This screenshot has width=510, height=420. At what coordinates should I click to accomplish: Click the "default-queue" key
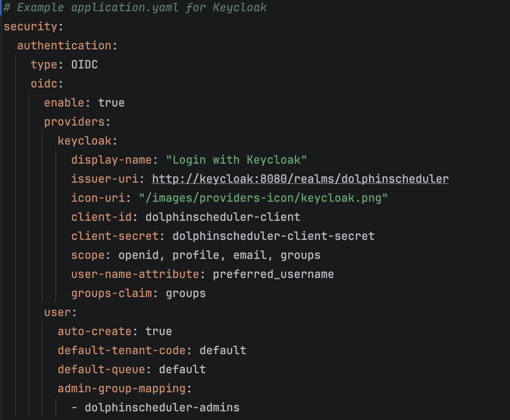101,369
